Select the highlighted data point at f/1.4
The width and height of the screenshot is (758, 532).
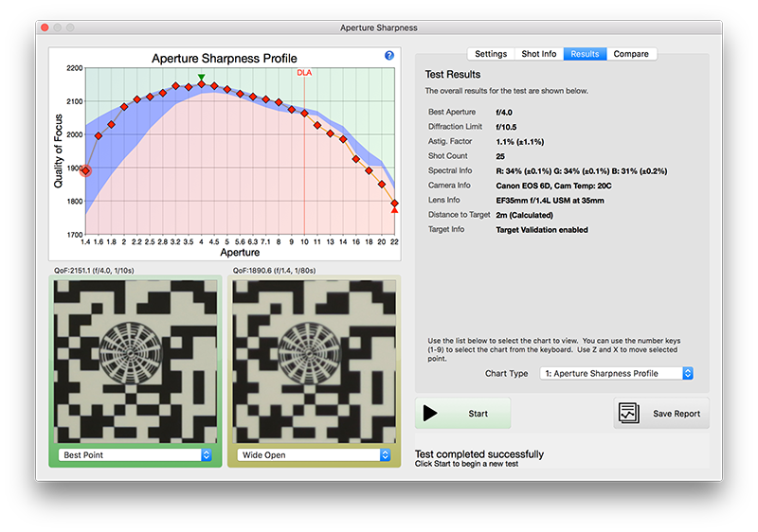pyautogui.click(x=85, y=170)
